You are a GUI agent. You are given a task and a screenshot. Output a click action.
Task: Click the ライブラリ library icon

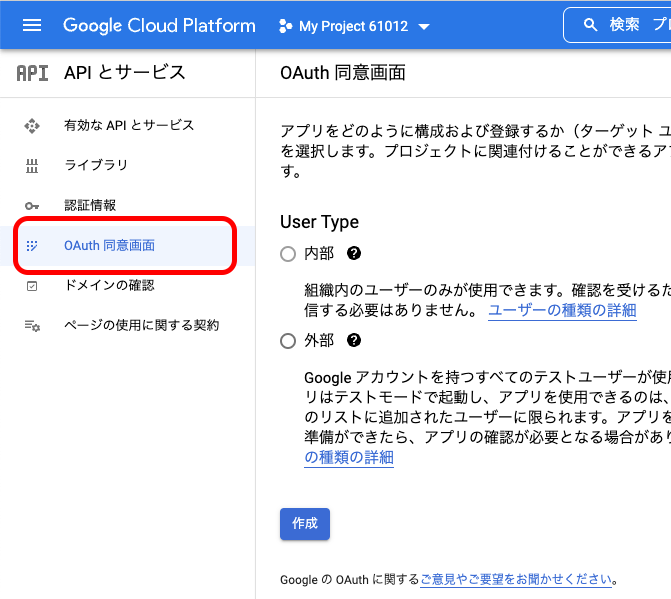(32, 166)
